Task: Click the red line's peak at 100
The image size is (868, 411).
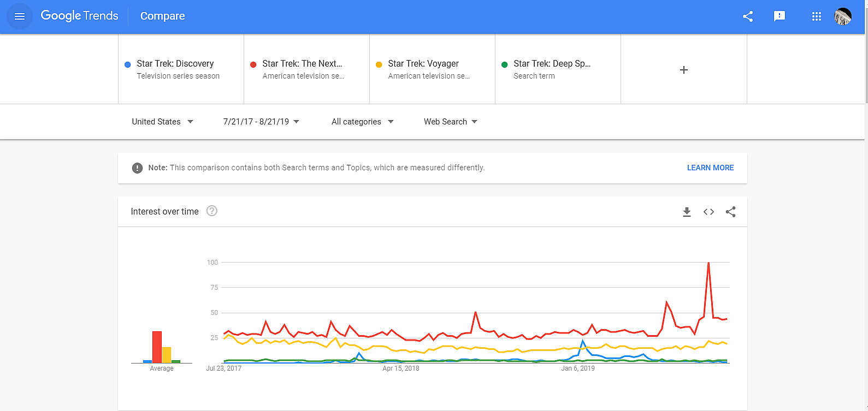Action: (708, 263)
